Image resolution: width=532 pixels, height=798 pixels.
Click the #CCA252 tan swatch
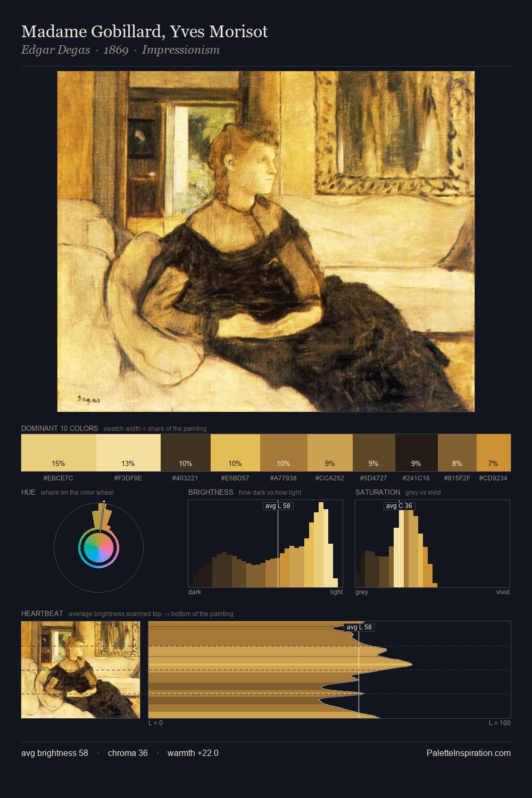pyautogui.click(x=330, y=453)
